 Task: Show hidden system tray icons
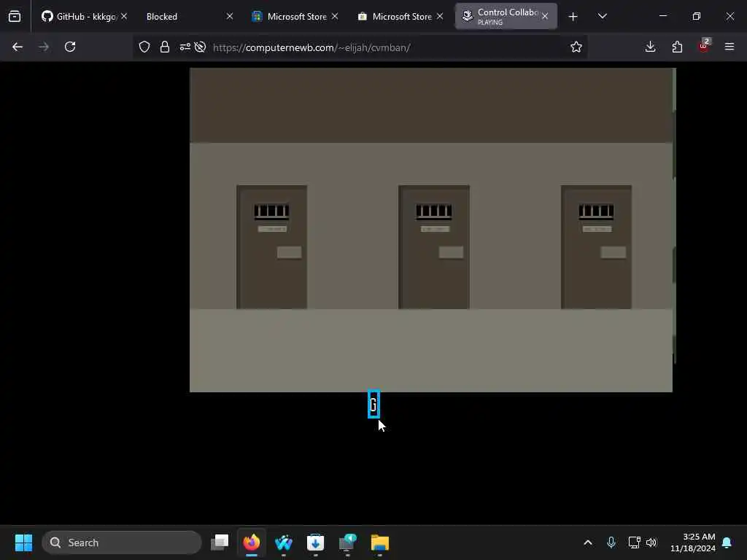[x=588, y=542]
